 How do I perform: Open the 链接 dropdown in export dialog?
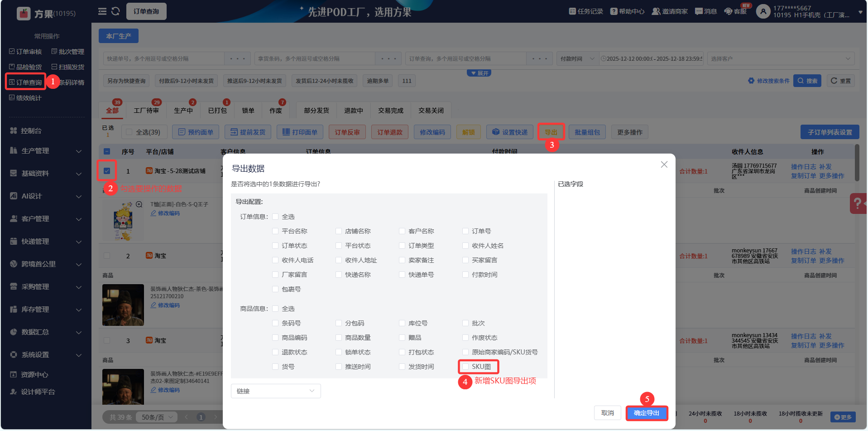pos(276,391)
